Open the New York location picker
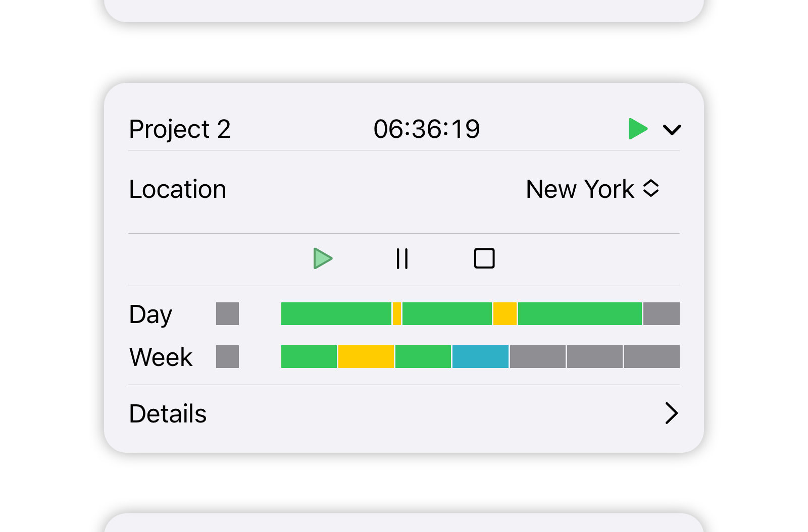 [592, 189]
